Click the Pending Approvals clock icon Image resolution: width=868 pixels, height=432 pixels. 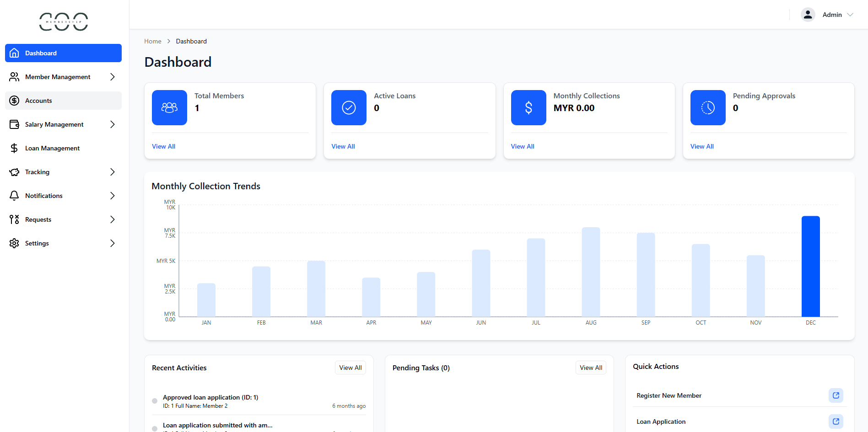pyautogui.click(x=707, y=107)
